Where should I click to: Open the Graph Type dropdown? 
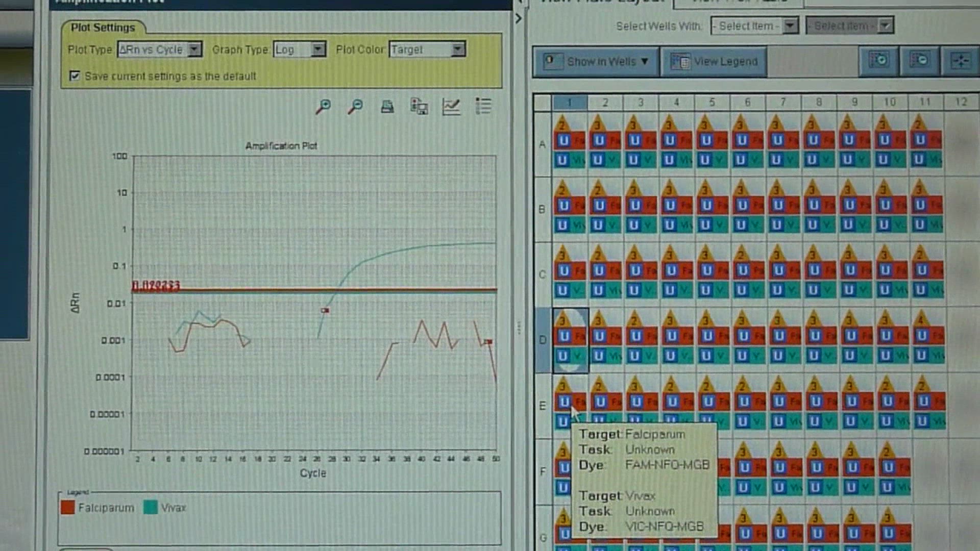318,49
